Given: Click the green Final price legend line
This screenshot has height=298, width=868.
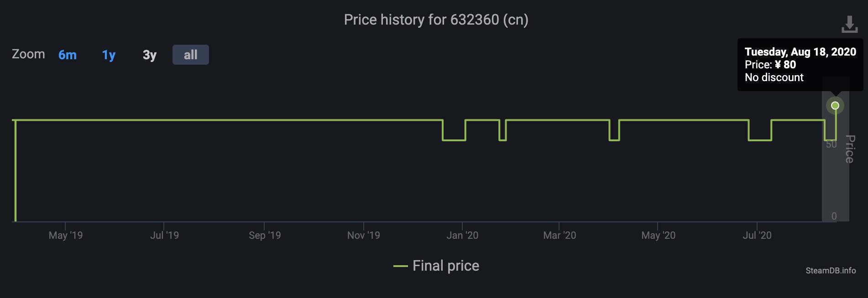Looking at the screenshot, I should [400, 266].
